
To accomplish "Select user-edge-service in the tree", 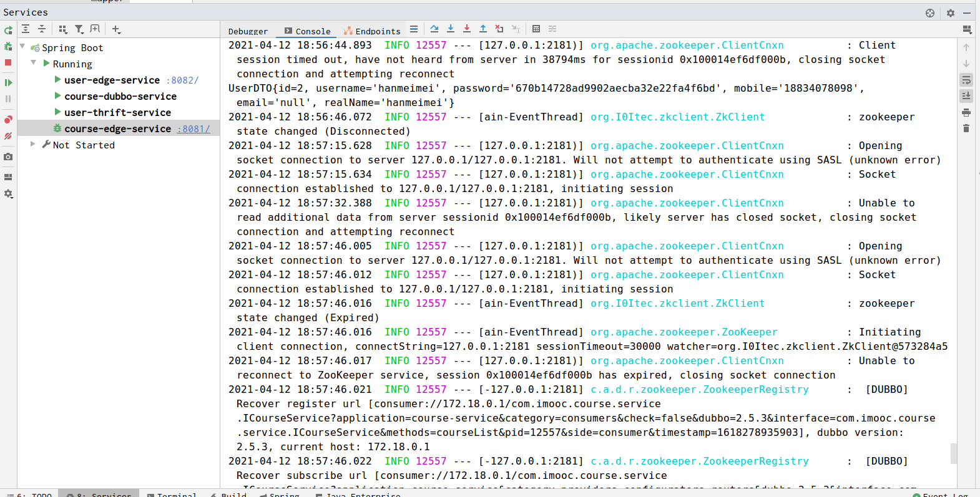I will [x=112, y=80].
